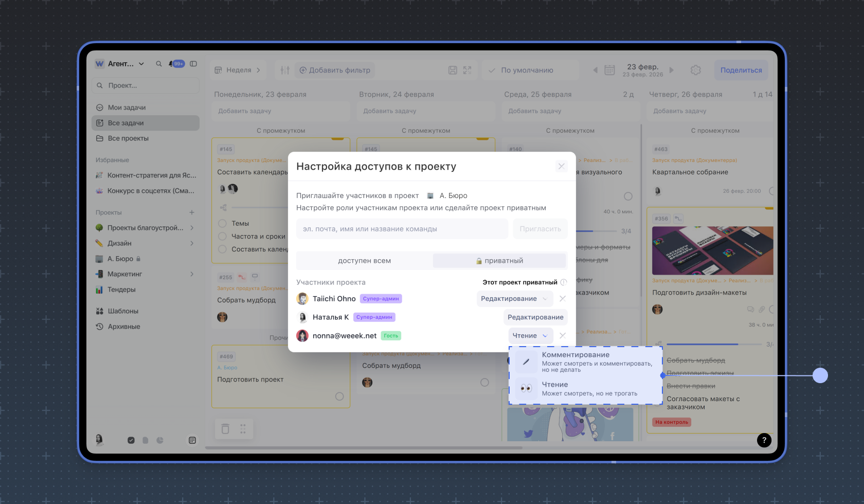Click the fullscreen expand icon in toolbar
This screenshot has width=864, height=504.
pyautogui.click(x=467, y=70)
